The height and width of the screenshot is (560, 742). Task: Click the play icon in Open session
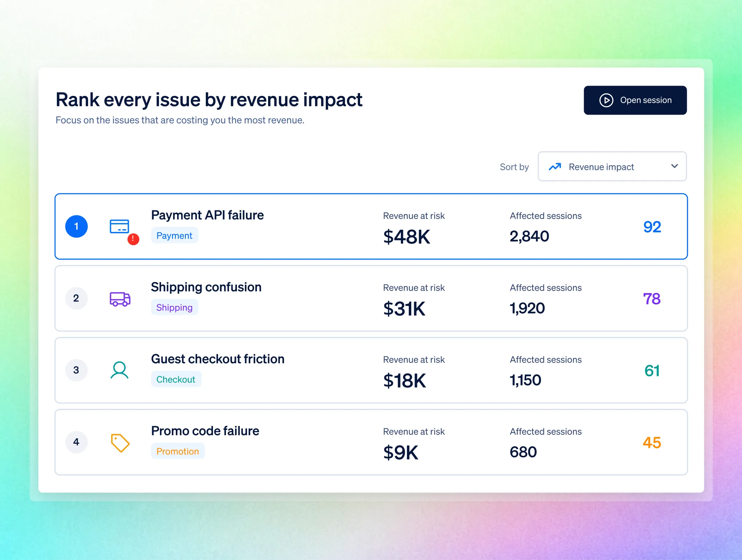coord(606,100)
